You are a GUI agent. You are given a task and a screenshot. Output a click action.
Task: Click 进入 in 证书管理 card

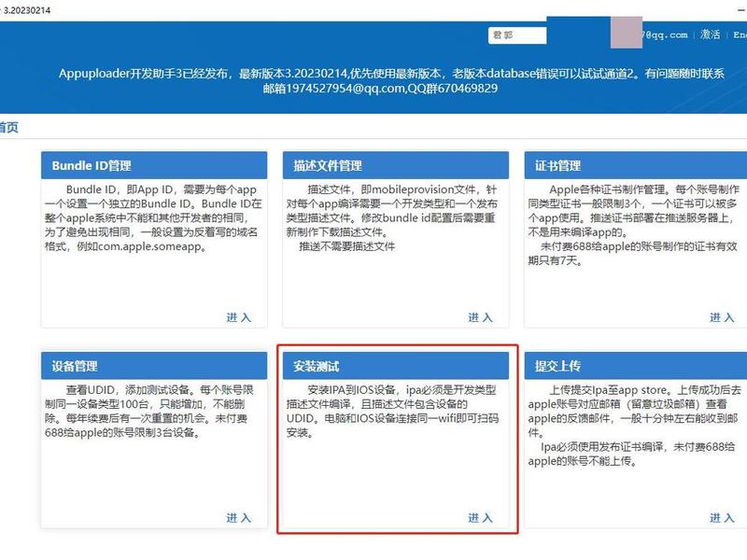tap(722, 317)
